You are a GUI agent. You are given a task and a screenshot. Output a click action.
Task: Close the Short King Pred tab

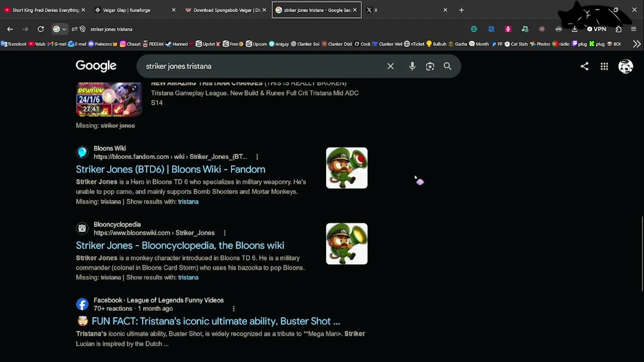pyautogui.click(x=83, y=10)
